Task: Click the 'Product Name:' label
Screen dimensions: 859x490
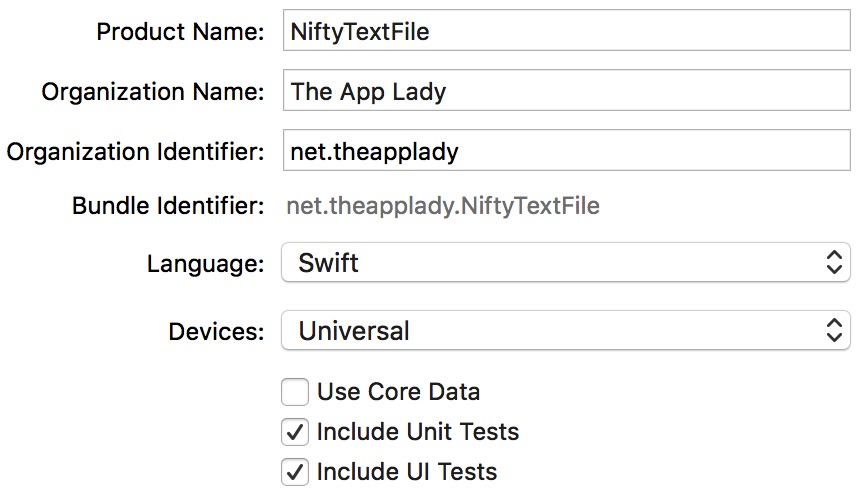Action: click(x=180, y=32)
